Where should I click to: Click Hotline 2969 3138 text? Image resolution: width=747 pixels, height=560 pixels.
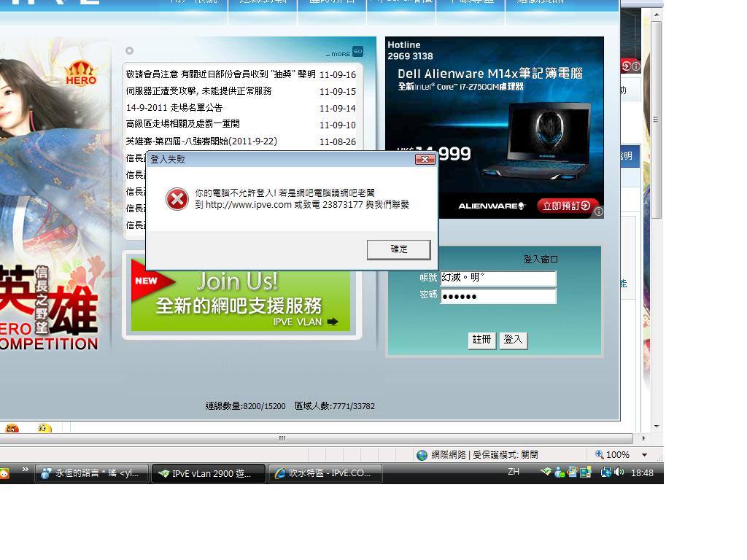[410, 50]
